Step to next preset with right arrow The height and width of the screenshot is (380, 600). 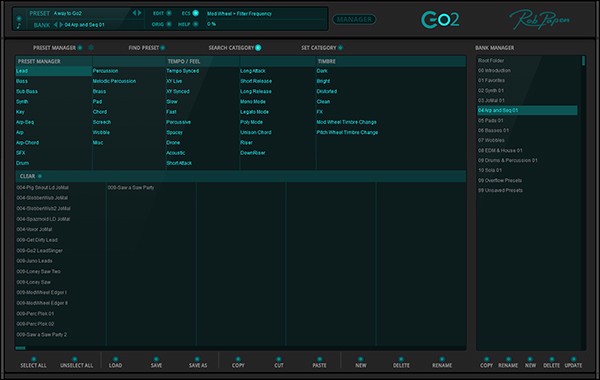click(140, 13)
